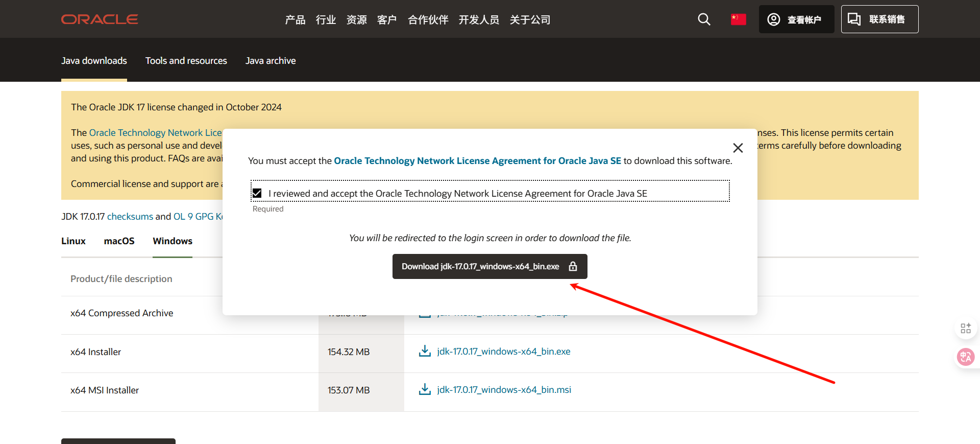Open the 客户 menu
Viewport: 980px width, 444px height.
pyautogui.click(x=387, y=20)
